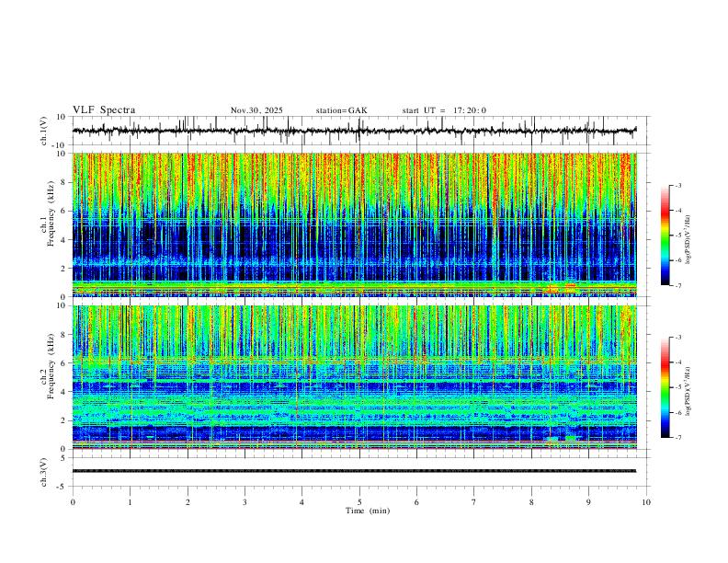The width and height of the screenshot is (728, 563).
Task: Click the lower PSD color scale bar
Action: (665, 387)
